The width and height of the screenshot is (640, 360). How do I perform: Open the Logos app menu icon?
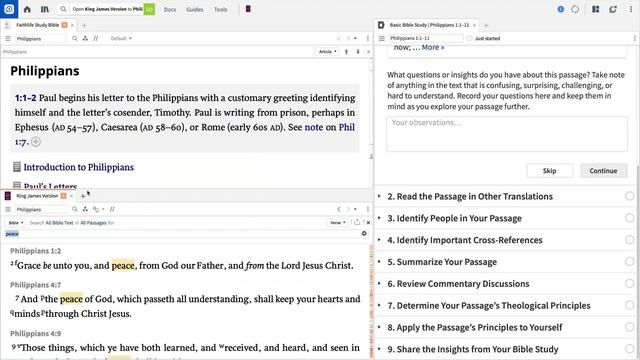pos(9,9)
